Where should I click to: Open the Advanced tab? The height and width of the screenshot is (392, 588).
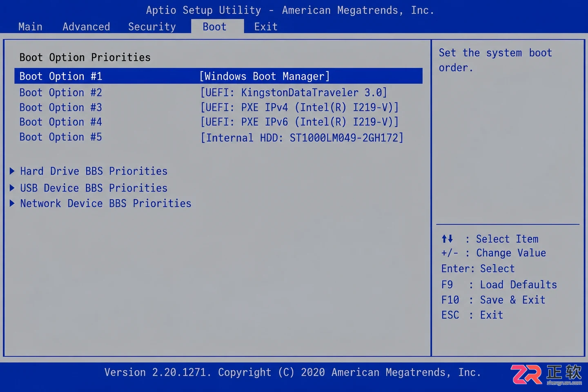click(86, 27)
